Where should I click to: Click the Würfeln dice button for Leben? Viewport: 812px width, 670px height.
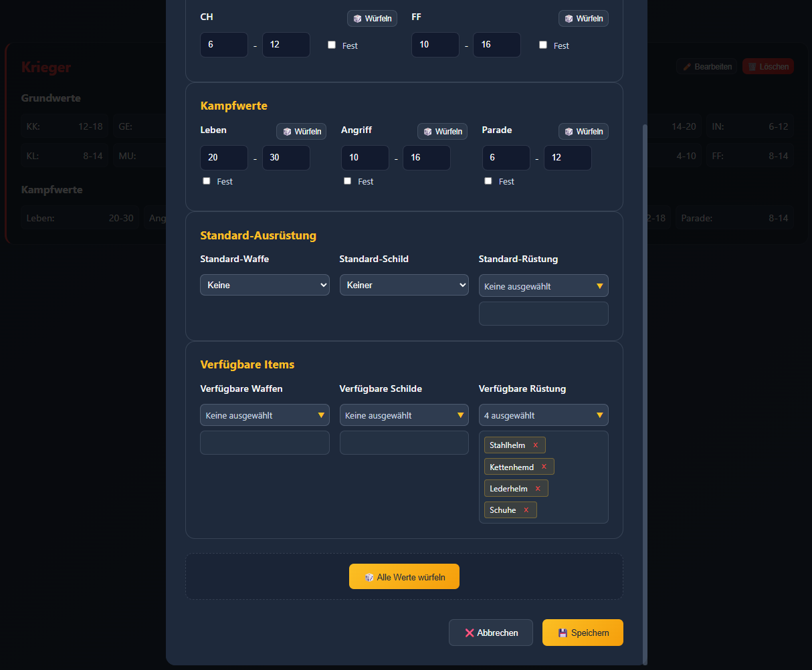click(x=302, y=132)
